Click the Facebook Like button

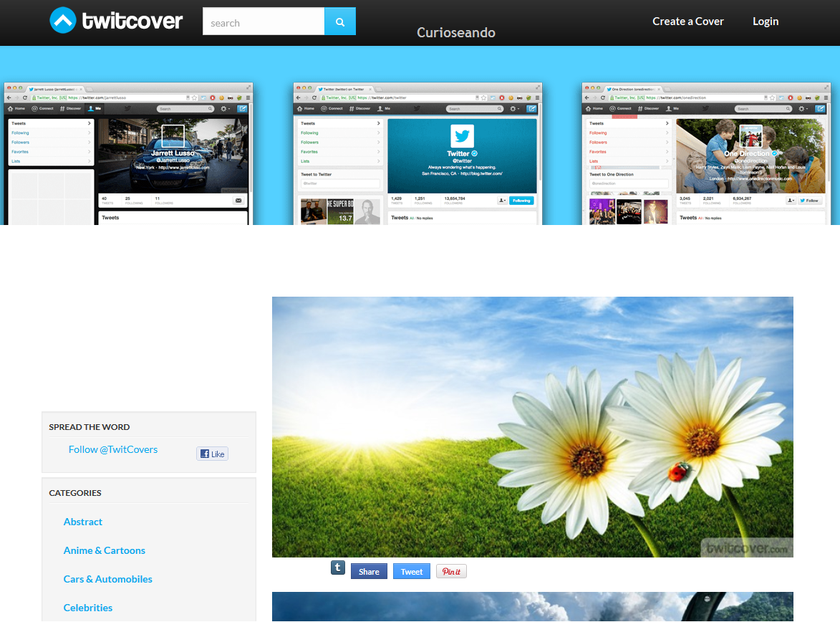coord(212,453)
